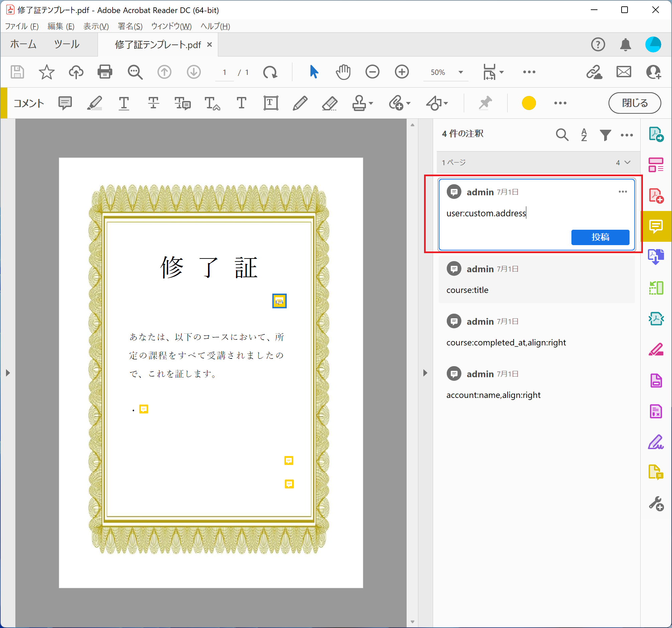Add a sticky note comment
Viewport: 672px width, 628px height.
pos(65,103)
